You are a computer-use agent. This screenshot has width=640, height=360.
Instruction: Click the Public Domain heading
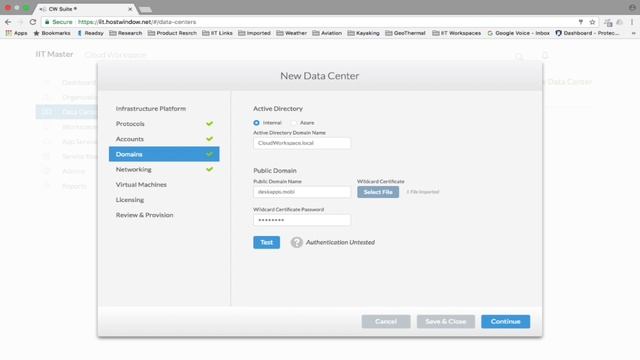[x=275, y=171]
